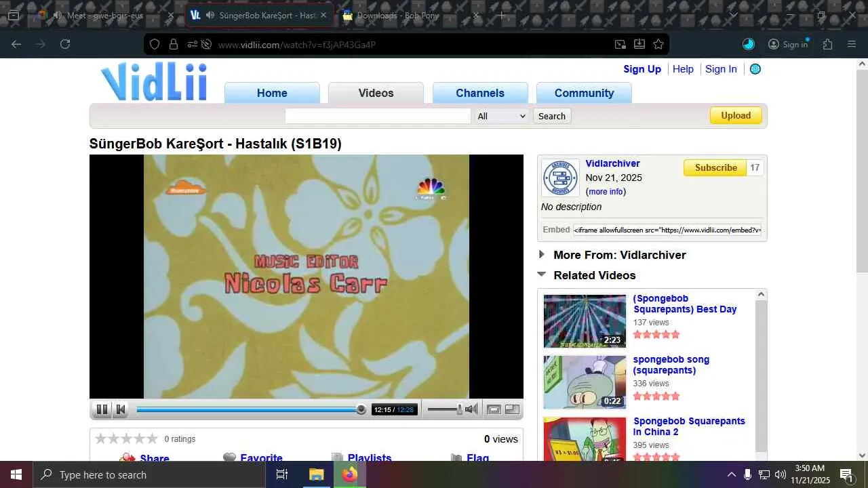Screen dimensions: 868x488
Task: Restart the video with the skip-back button
Action: click(x=121, y=409)
